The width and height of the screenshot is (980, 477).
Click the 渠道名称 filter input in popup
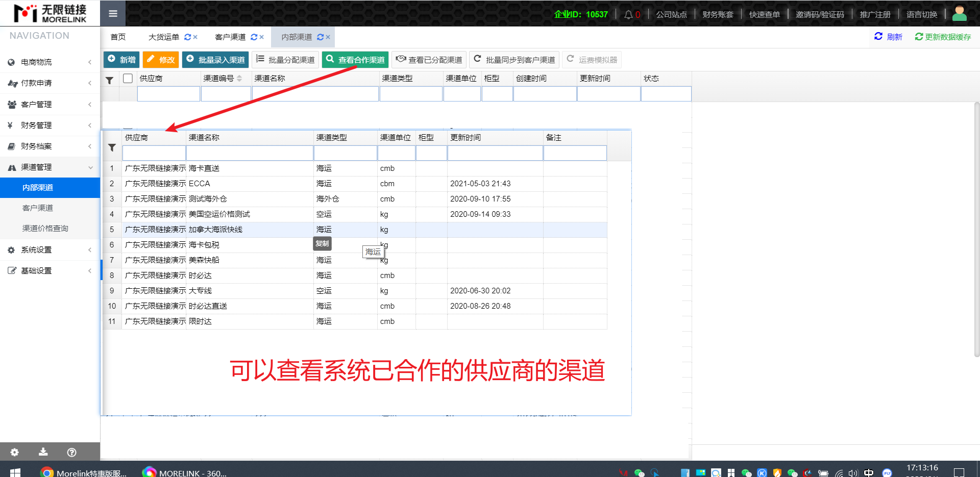pyautogui.click(x=250, y=153)
